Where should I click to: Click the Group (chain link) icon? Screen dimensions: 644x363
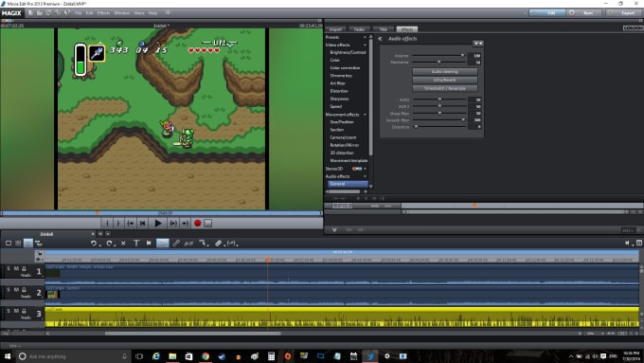(176, 244)
